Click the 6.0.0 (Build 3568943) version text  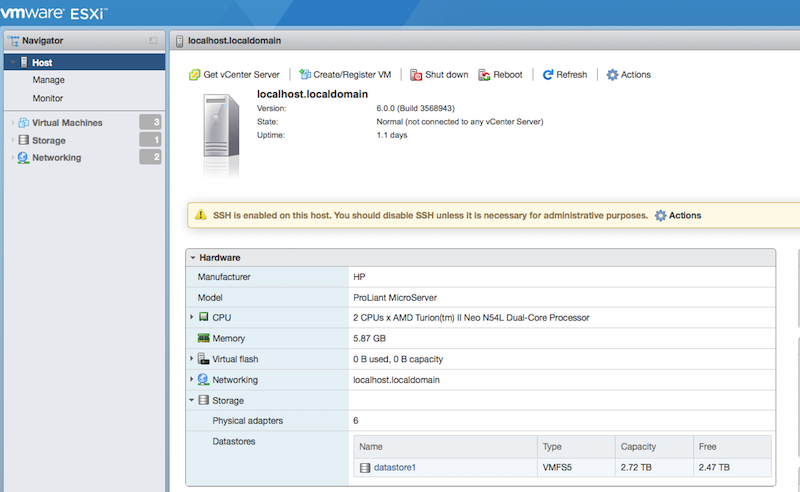pos(415,108)
